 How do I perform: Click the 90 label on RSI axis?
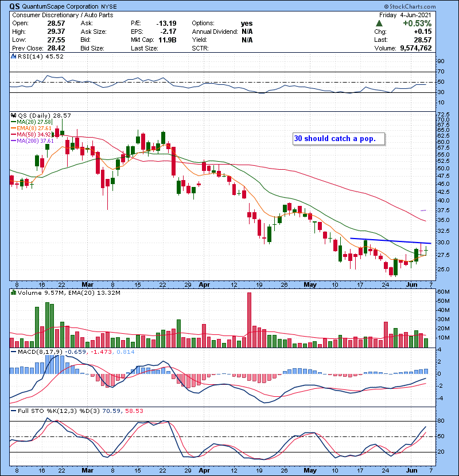point(441,61)
